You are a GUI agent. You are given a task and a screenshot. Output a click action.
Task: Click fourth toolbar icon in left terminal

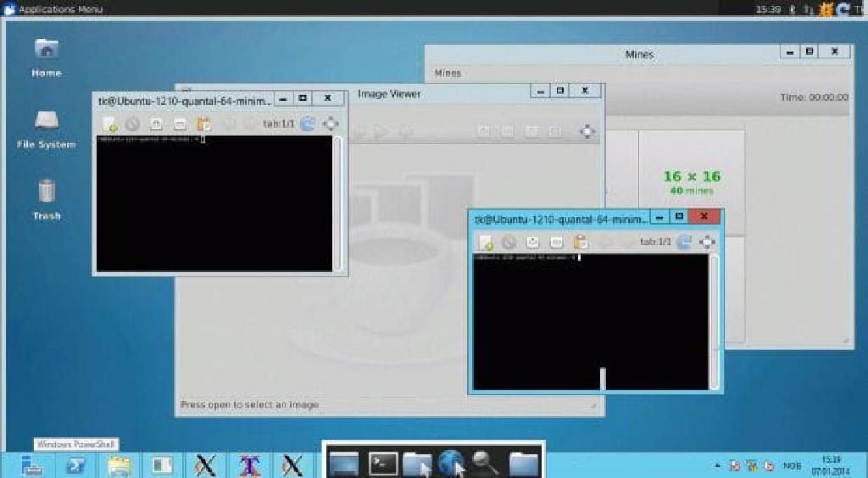pos(180,124)
